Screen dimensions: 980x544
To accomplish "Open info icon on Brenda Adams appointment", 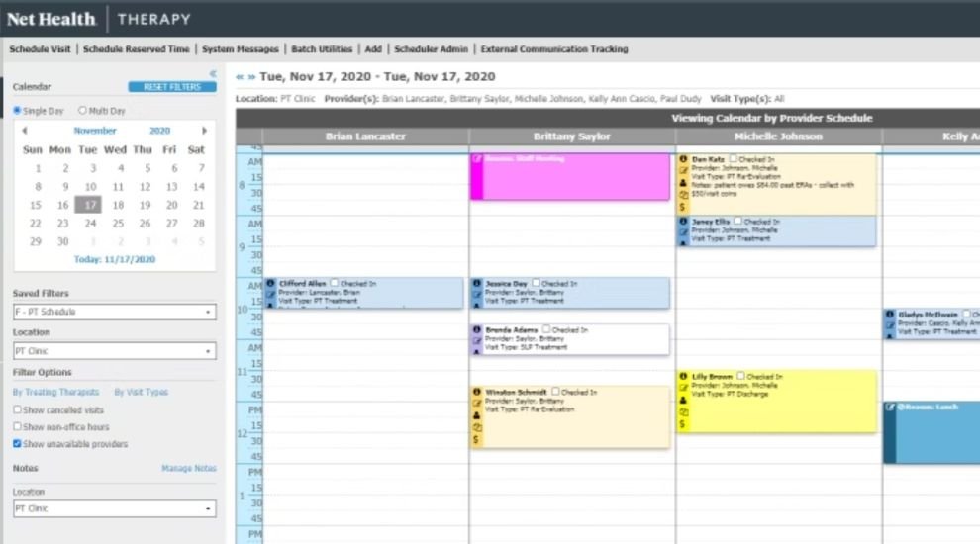I will 477,329.
